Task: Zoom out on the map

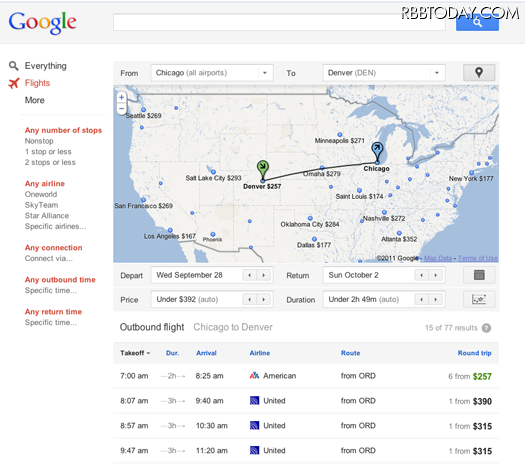Action: point(122,108)
